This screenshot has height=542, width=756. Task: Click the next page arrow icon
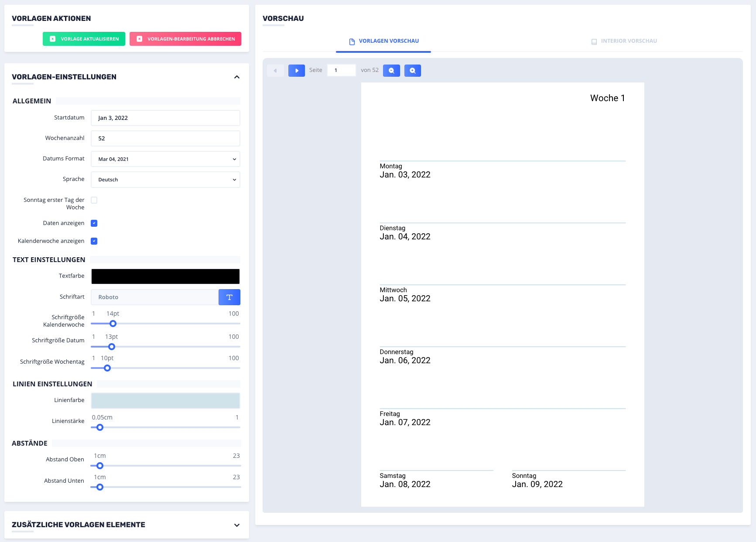click(297, 70)
